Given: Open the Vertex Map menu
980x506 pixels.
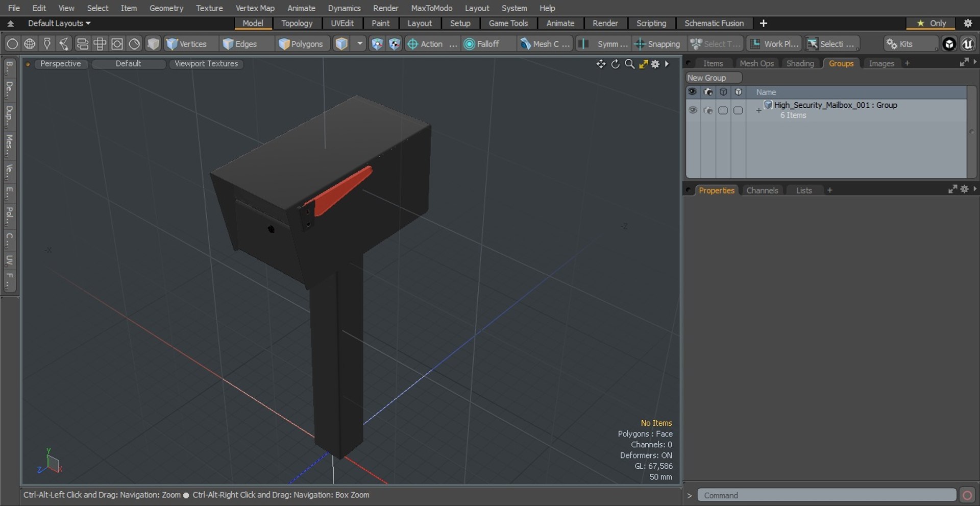Looking at the screenshot, I should click(x=255, y=8).
